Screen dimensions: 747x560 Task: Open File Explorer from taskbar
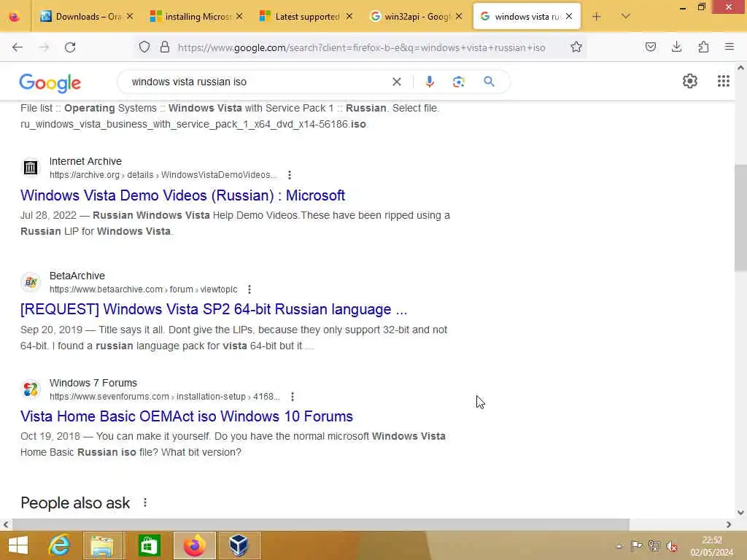[x=102, y=545]
